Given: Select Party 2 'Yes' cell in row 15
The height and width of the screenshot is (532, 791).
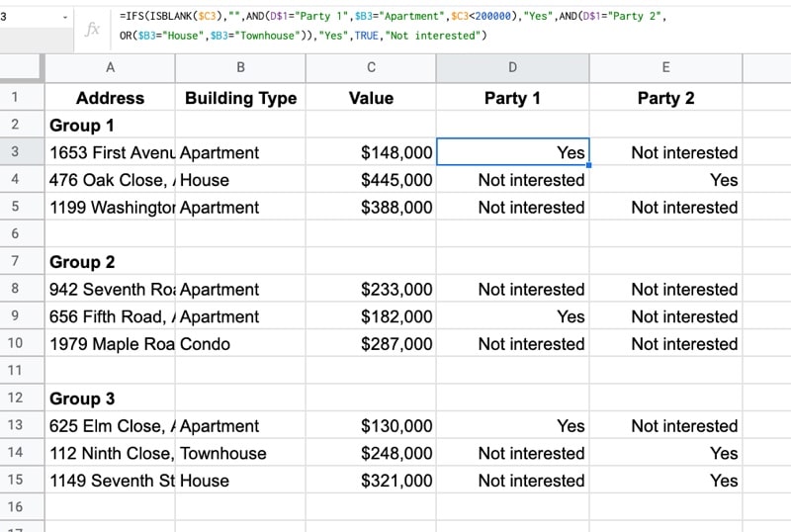Looking at the screenshot, I should [665, 481].
